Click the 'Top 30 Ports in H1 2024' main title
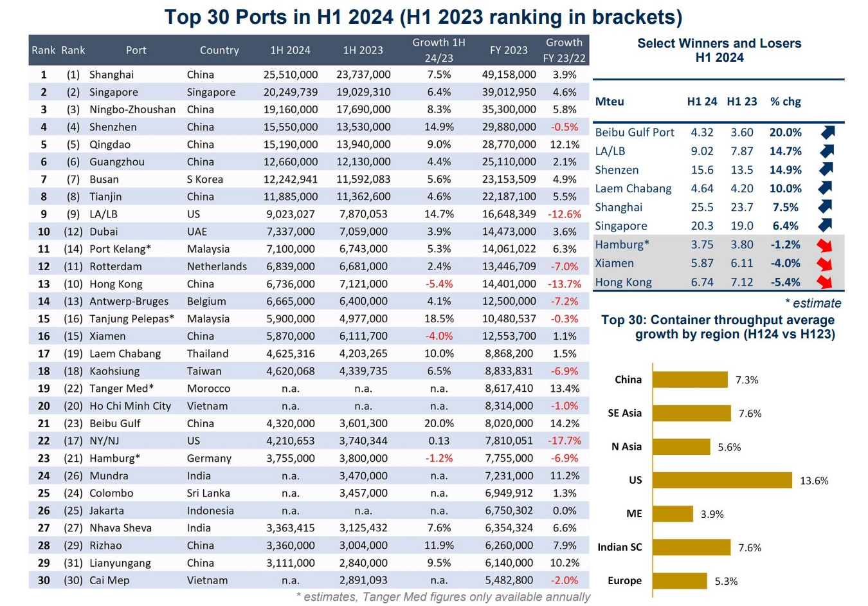This screenshot has height=606, width=868. [x=423, y=16]
